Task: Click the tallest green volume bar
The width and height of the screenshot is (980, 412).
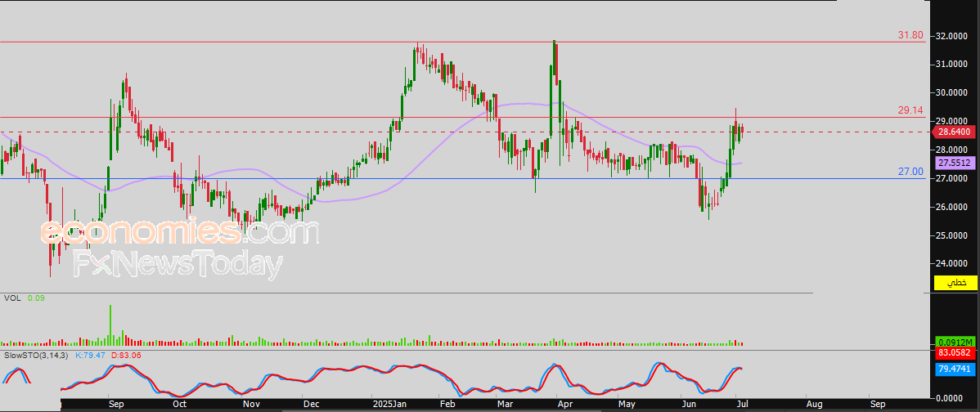Action: pyautogui.click(x=110, y=325)
